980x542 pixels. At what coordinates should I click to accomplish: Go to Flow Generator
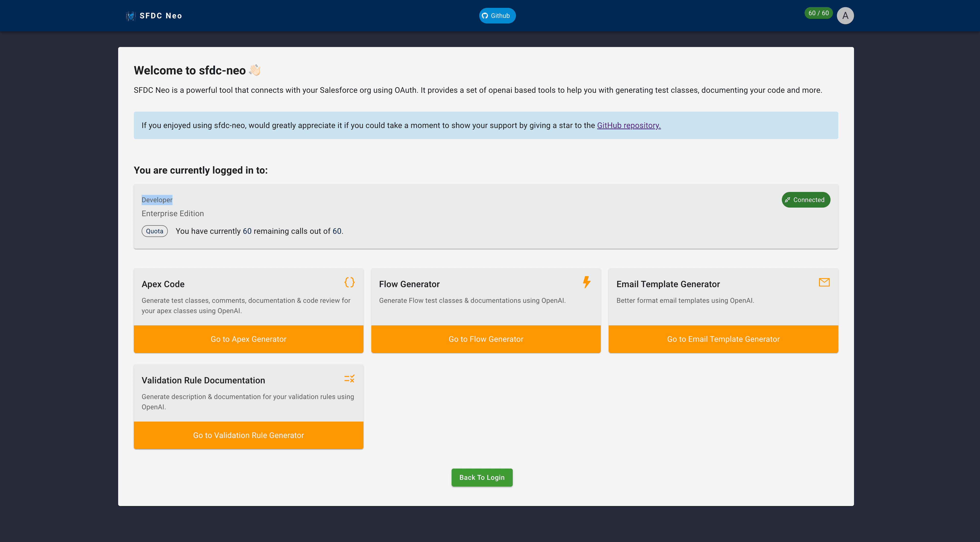pyautogui.click(x=486, y=339)
